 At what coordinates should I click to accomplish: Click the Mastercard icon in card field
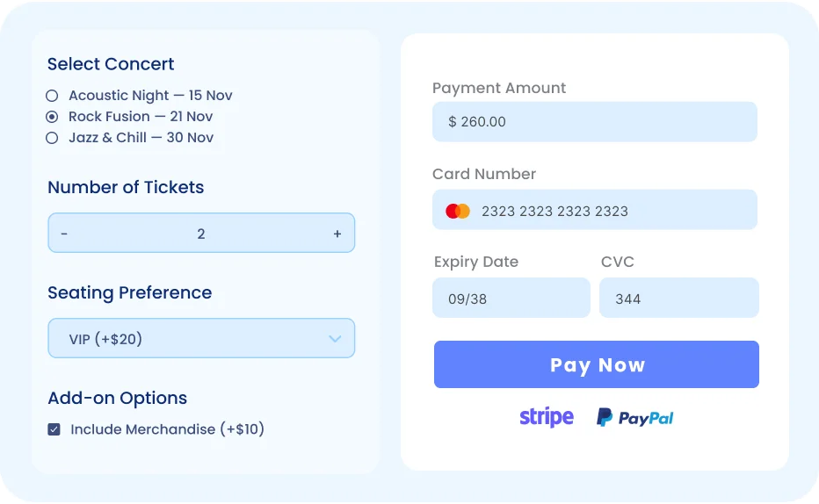tap(458, 211)
